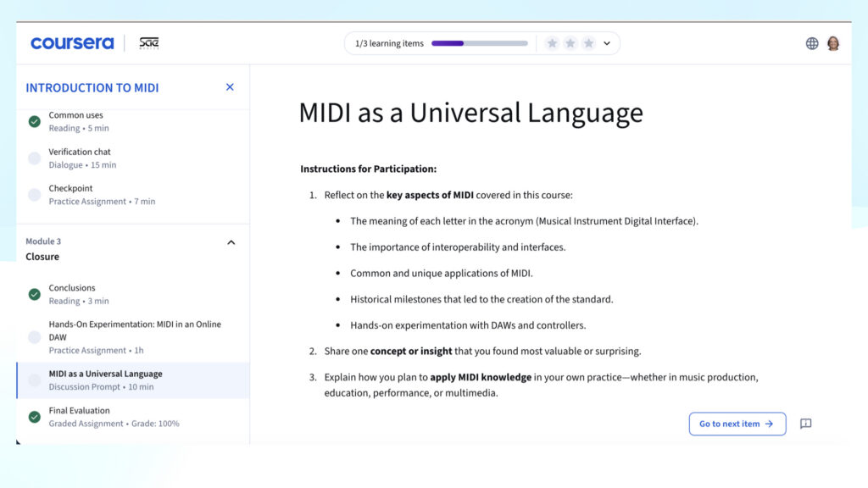The image size is (868, 488).
Task: Open the star rating dropdown chevron
Action: (606, 42)
